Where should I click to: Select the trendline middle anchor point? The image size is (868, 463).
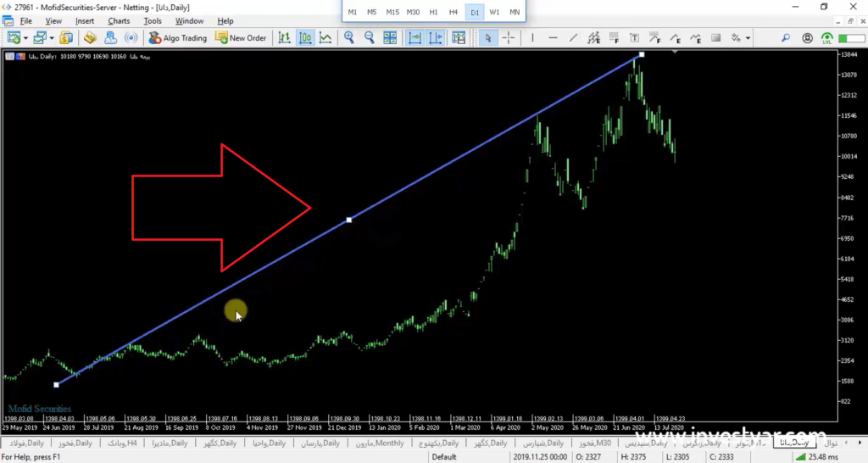click(348, 220)
